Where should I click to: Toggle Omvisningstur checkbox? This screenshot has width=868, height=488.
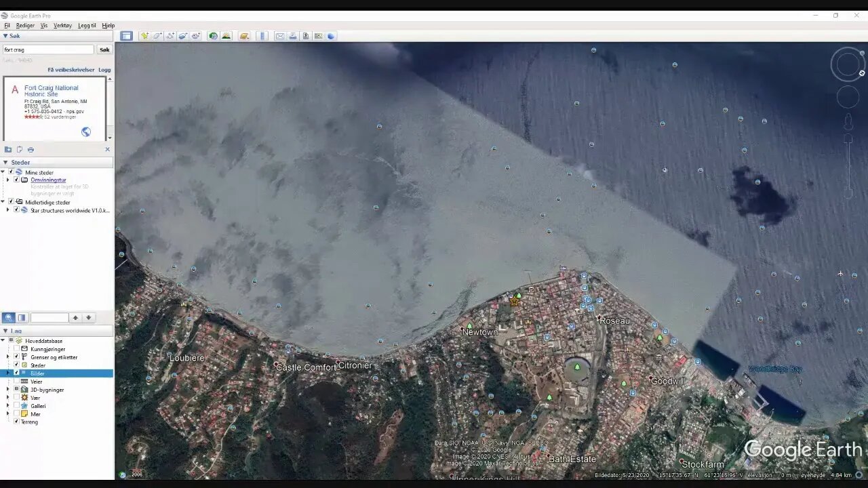16,180
